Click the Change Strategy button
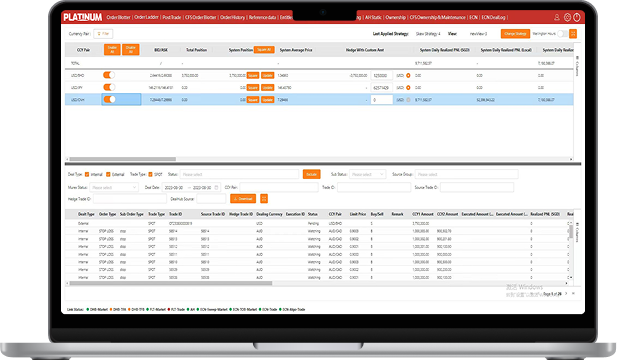The height and width of the screenshot is (360, 617). tap(515, 34)
